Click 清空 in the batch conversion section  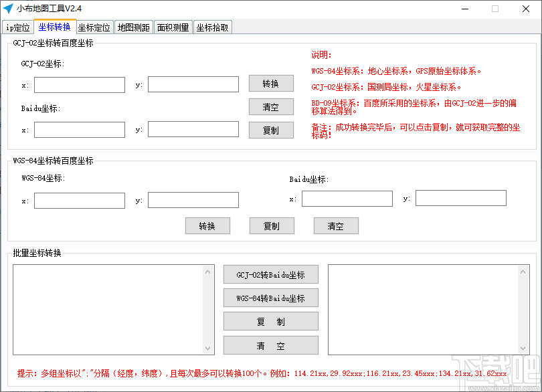coord(270,345)
